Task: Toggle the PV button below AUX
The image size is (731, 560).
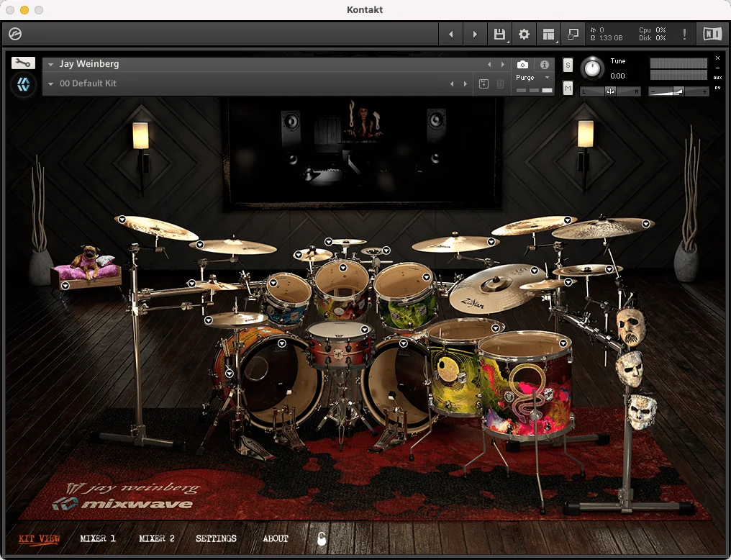Action: pos(717,88)
